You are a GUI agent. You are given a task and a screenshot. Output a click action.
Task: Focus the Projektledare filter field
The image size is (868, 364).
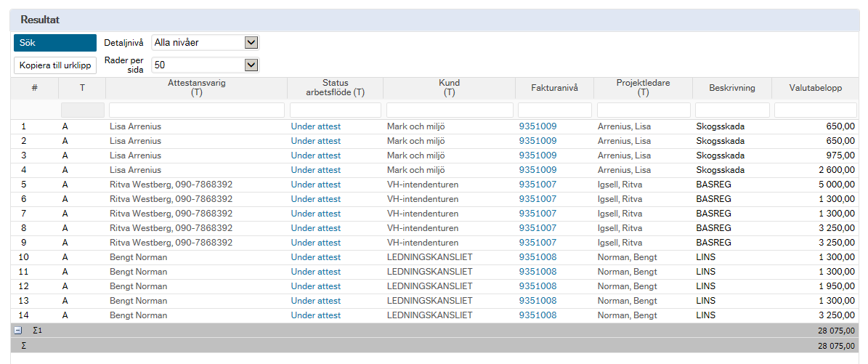[x=644, y=110]
